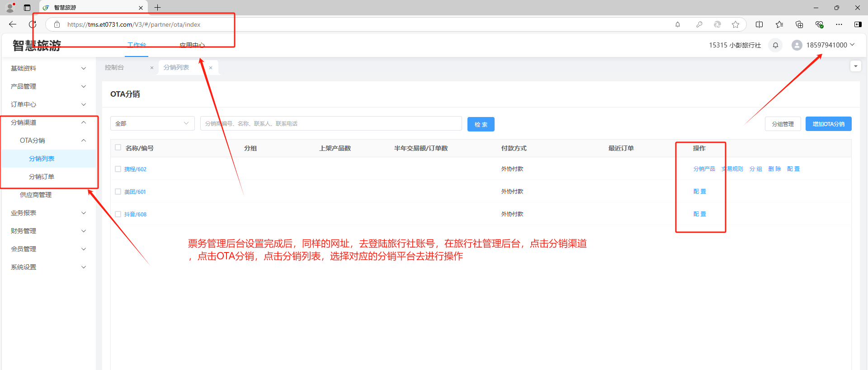Expand the 财务管理 sidebar section

pyautogui.click(x=48, y=231)
